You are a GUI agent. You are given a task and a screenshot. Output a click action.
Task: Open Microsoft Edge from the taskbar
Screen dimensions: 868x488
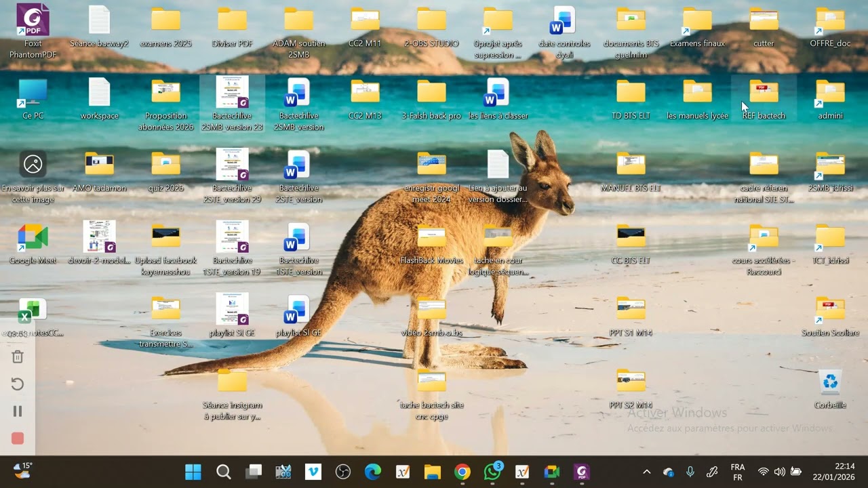pyautogui.click(x=372, y=472)
